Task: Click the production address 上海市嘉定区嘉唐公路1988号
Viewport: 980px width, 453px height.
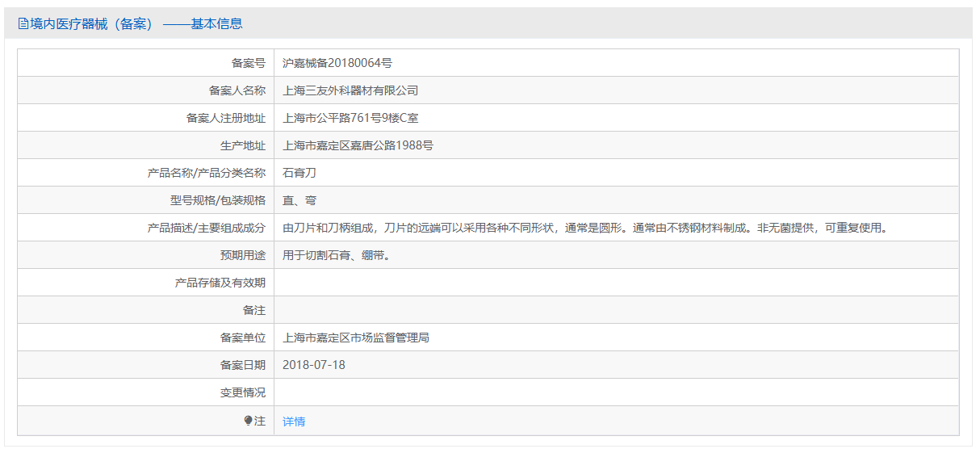Action: [358, 145]
